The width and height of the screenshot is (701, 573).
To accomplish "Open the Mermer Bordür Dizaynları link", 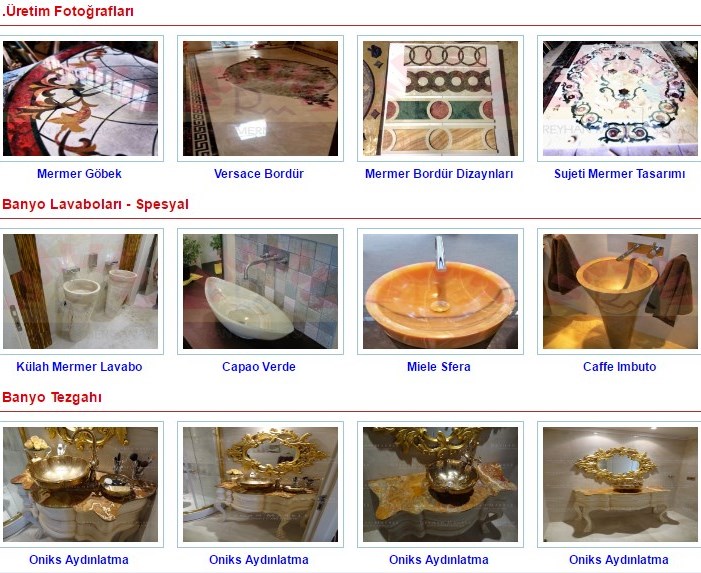I will coord(439,173).
